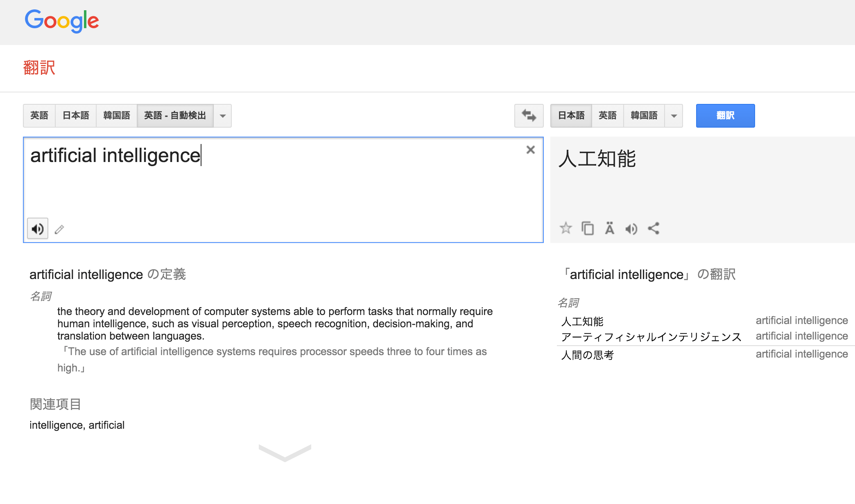Image resolution: width=855 pixels, height=504 pixels.
Task: Click 人間の思考 translation entry
Action: click(587, 355)
